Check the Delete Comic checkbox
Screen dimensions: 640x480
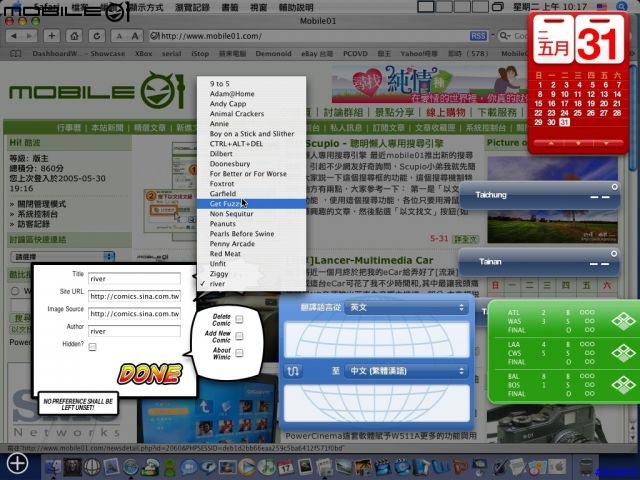pos(239,319)
